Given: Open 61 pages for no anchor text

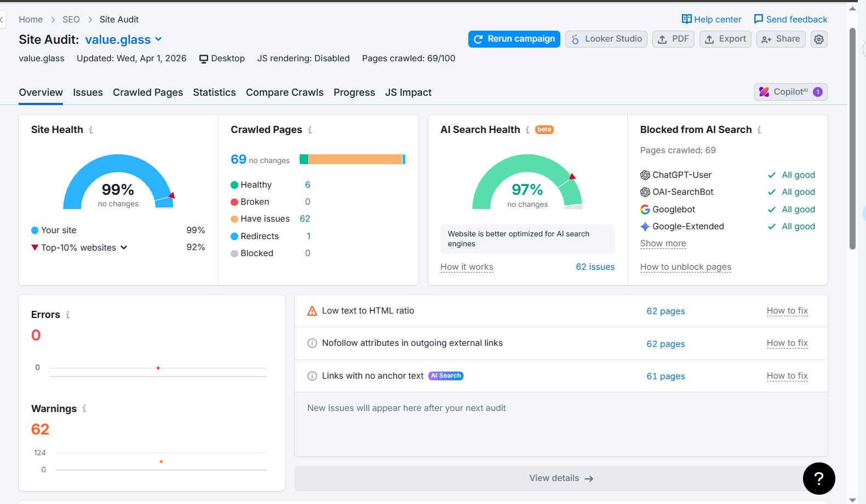Looking at the screenshot, I should pos(666,376).
